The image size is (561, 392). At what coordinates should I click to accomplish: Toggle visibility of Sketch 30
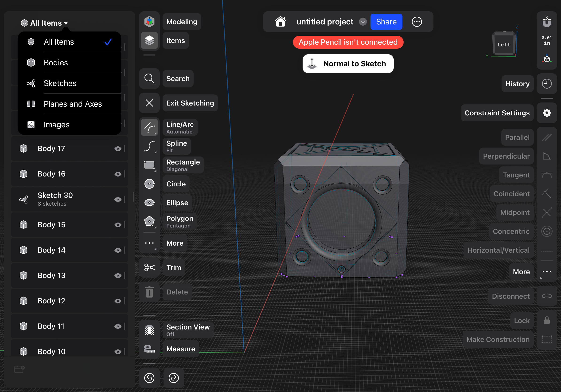(118, 199)
